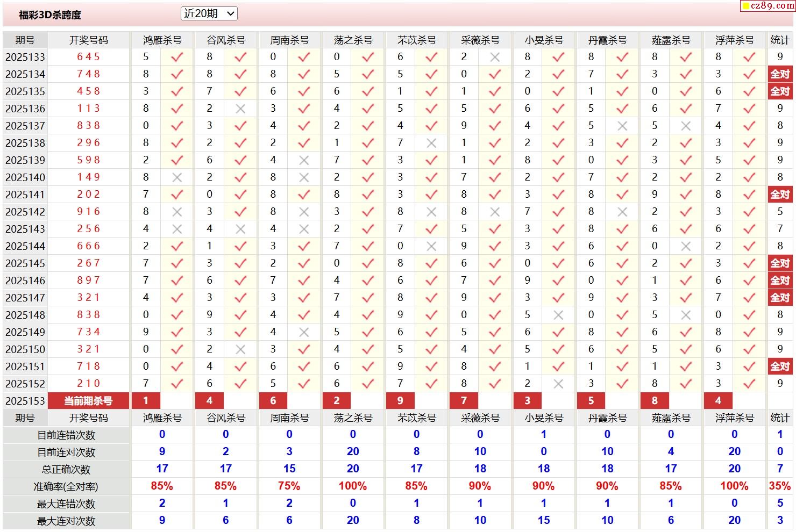This screenshot has width=796, height=532.
Task: Click the 全对 badge in row 2025134
Action: [780, 74]
